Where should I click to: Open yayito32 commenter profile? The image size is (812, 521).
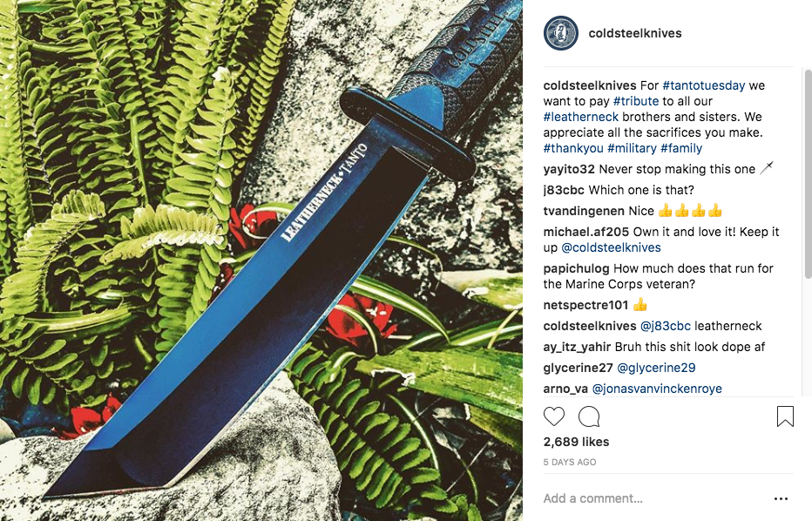[x=569, y=169]
